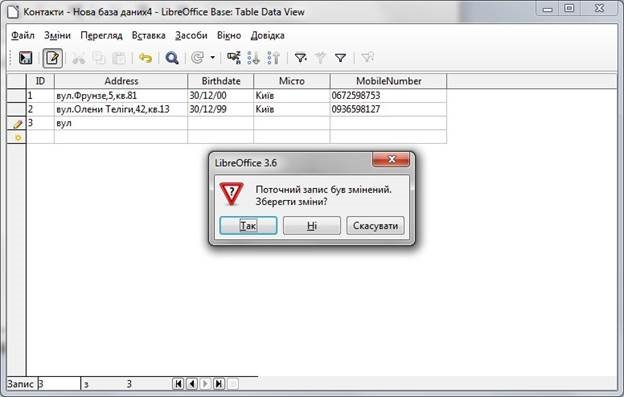Click cell вул.Фрунзе,5,кв.81

[x=121, y=95]
